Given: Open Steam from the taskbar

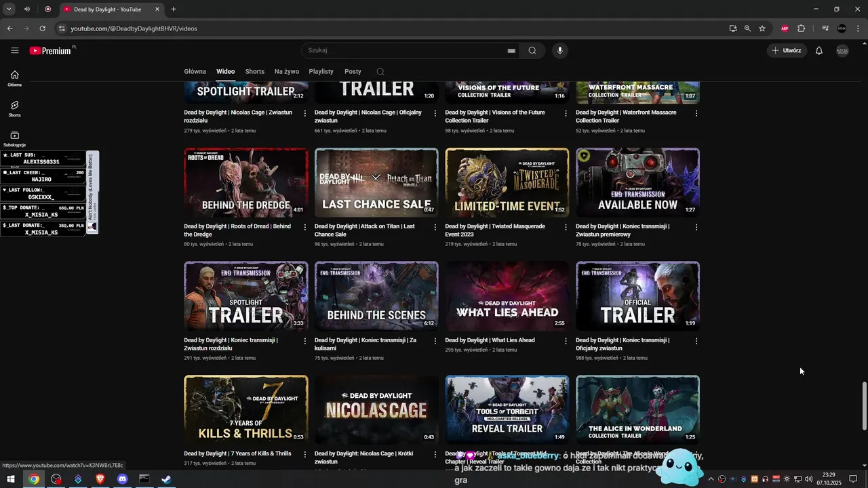Looking at the screenshot, I should click(x=166, y=479).
